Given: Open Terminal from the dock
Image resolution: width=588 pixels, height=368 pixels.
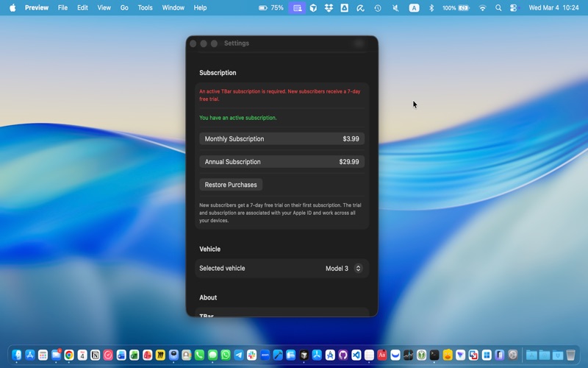Looking at the screenshot, I should pos(434,355).
